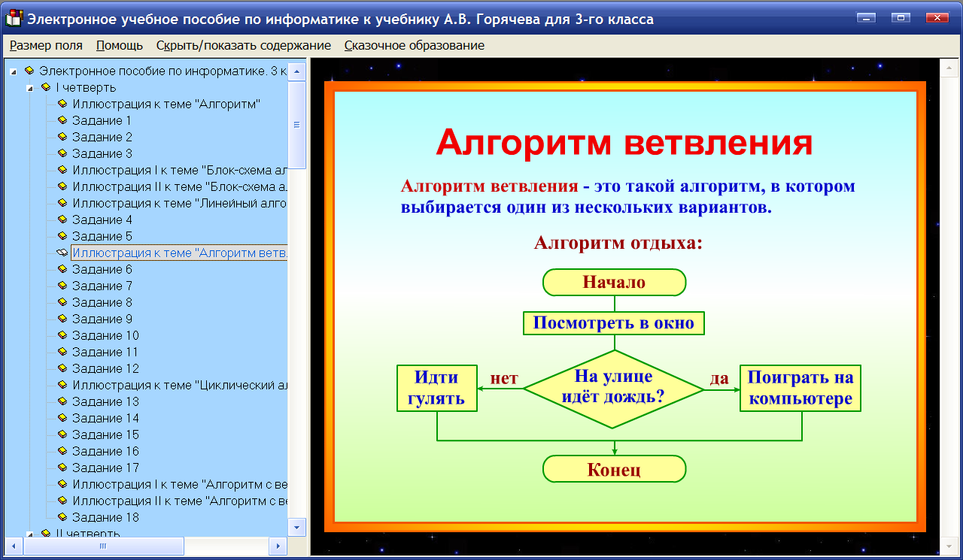Click the book icon beside Задание 14
The height and width of the screenshot is (560, 963).
click(x=62, y=418)
